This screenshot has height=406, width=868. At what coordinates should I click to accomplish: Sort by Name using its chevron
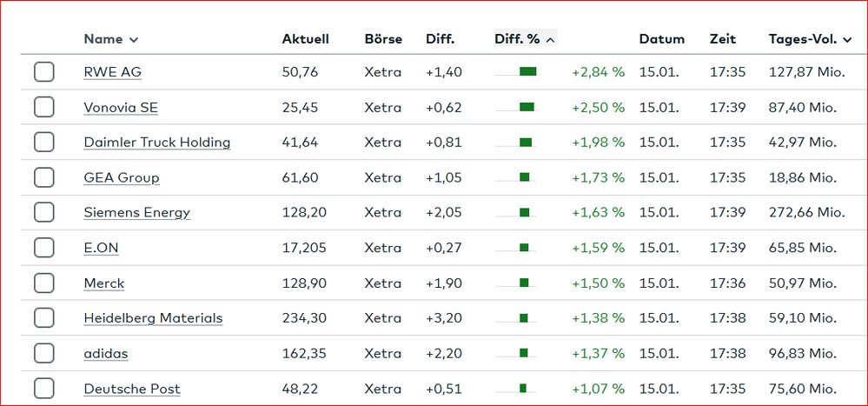coord(133,40)
